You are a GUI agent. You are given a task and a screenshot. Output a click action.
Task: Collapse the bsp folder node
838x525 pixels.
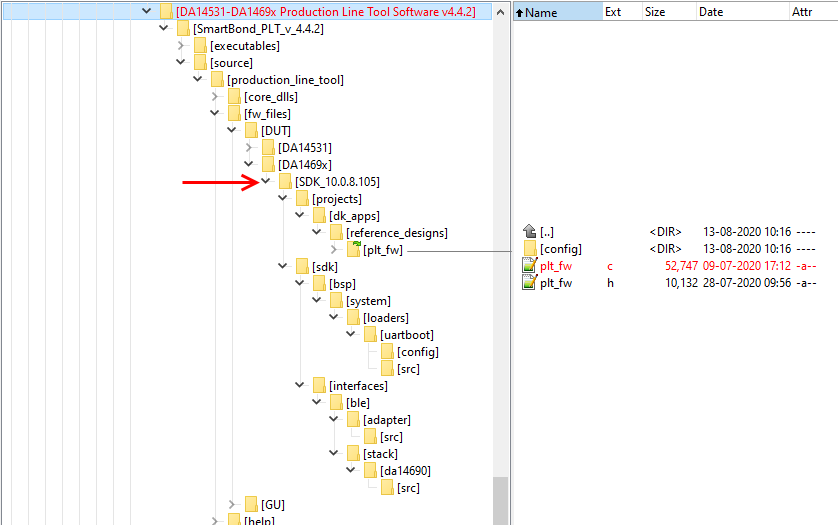coord(300,283)
